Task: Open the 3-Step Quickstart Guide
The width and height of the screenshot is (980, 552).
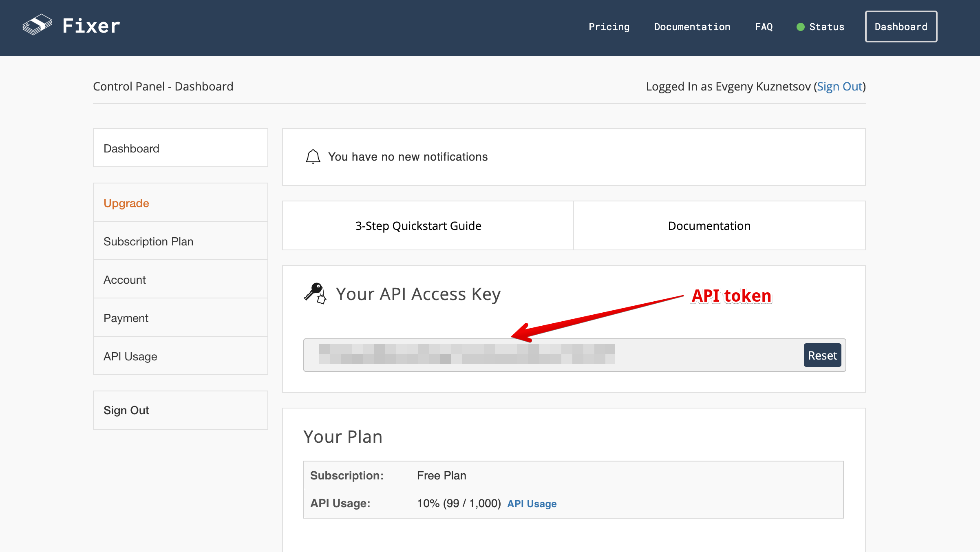Action: coord(428,225)
